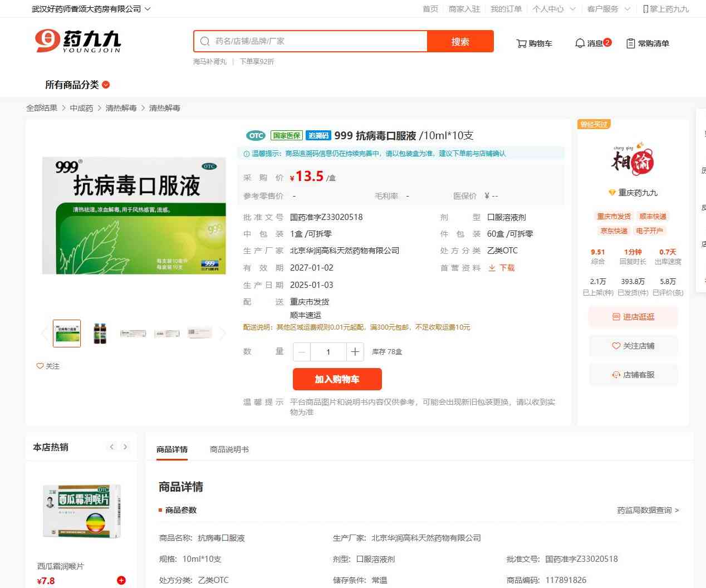This screenshot has height=588, width=706.
Task: Open messages via the bell icon
Action: [x=580, y=43]
